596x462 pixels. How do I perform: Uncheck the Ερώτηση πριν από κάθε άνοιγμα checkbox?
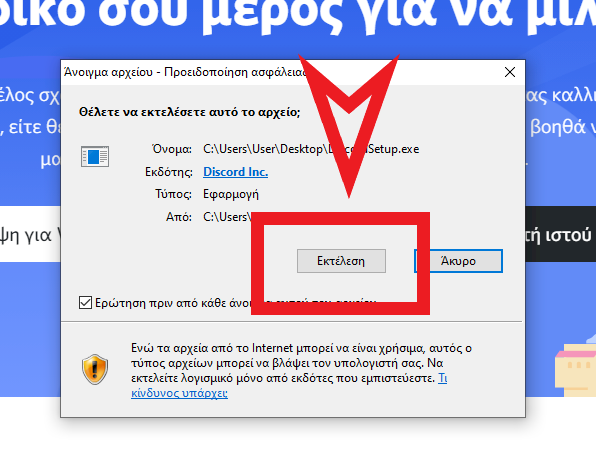(x=85, y=303)
